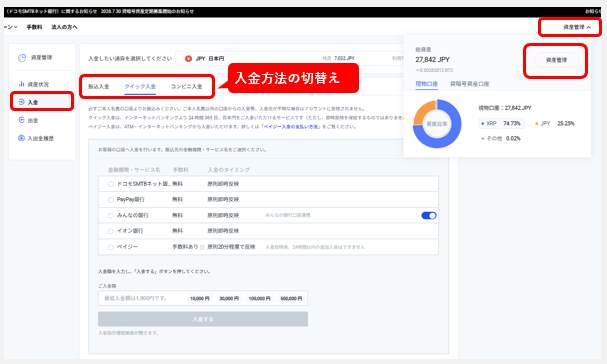Choose the 10,000 円 quick amount
The width and height of the screenshot is (607, 364).
coord(200,299)
